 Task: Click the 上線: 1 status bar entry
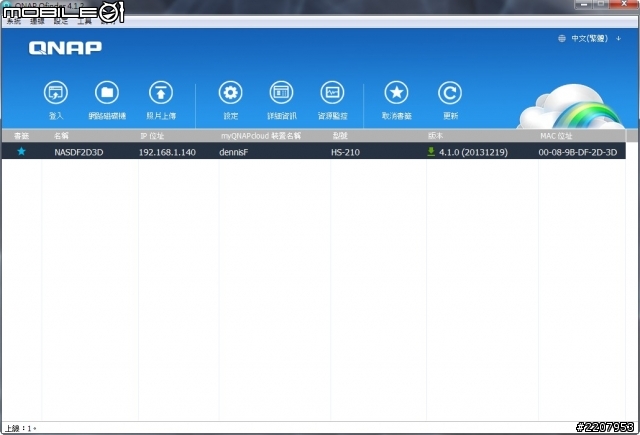pyautogui.click(x=20, y=428)
